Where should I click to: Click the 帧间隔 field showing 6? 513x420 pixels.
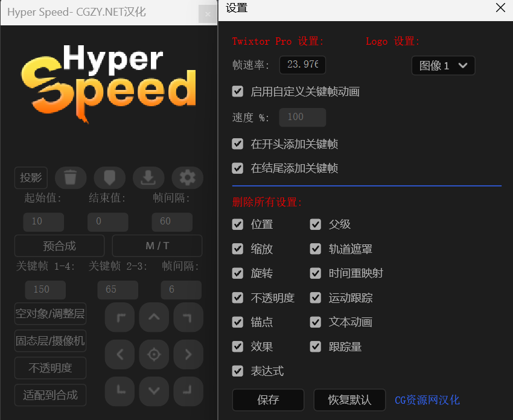pos(181,290)
